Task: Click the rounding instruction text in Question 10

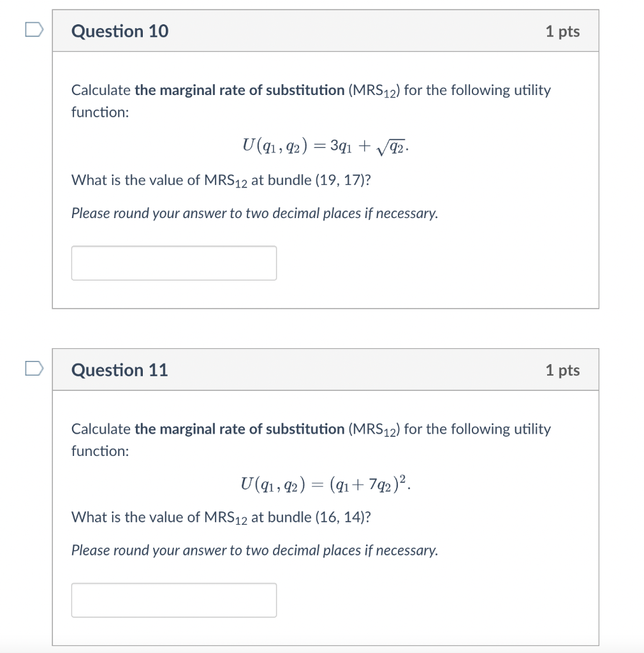Action: coord(254,212)
